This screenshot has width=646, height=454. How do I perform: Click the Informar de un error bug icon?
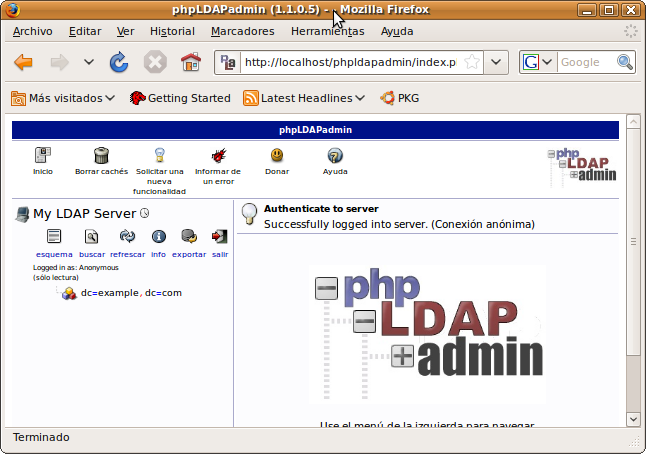point(218,155)
